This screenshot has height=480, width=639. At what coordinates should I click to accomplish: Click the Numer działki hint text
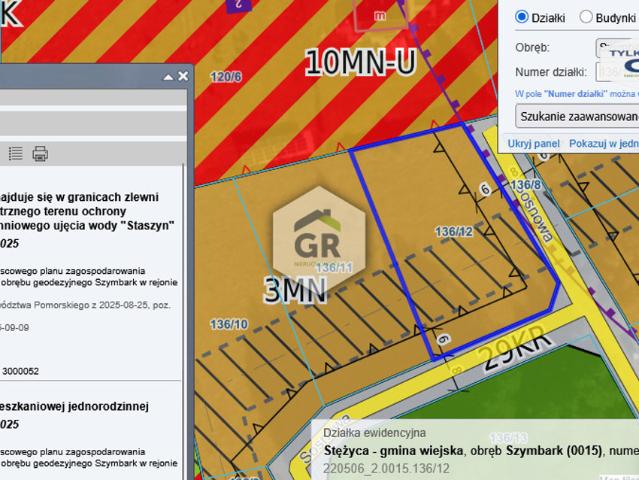click(577, 94)
